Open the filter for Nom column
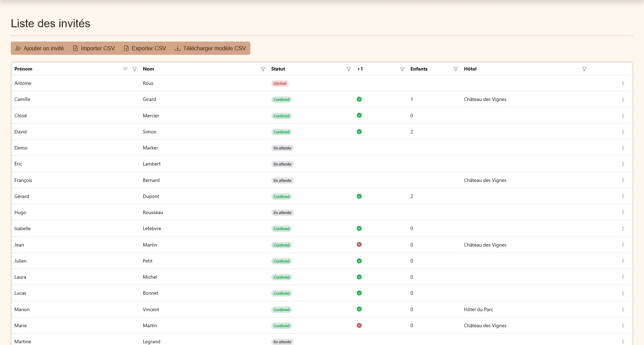 [263, 69]
